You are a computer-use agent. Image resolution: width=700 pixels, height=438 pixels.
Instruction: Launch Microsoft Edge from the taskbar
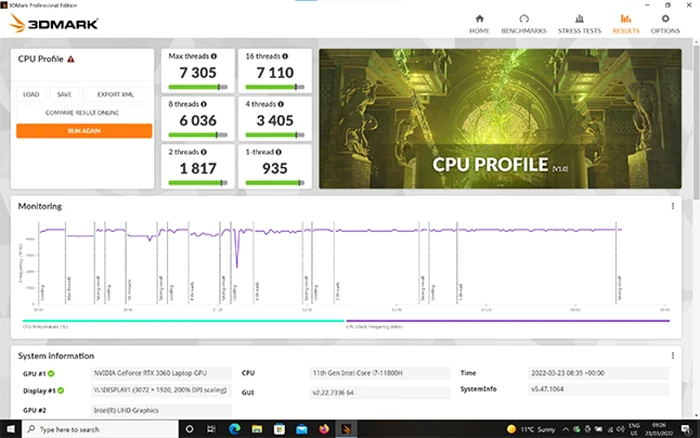[x=234, y=429]
